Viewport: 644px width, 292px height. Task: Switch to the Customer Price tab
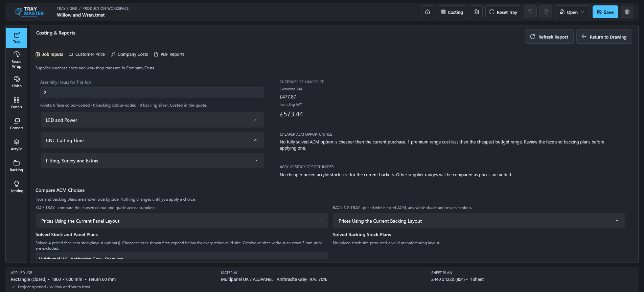[87, 54]
